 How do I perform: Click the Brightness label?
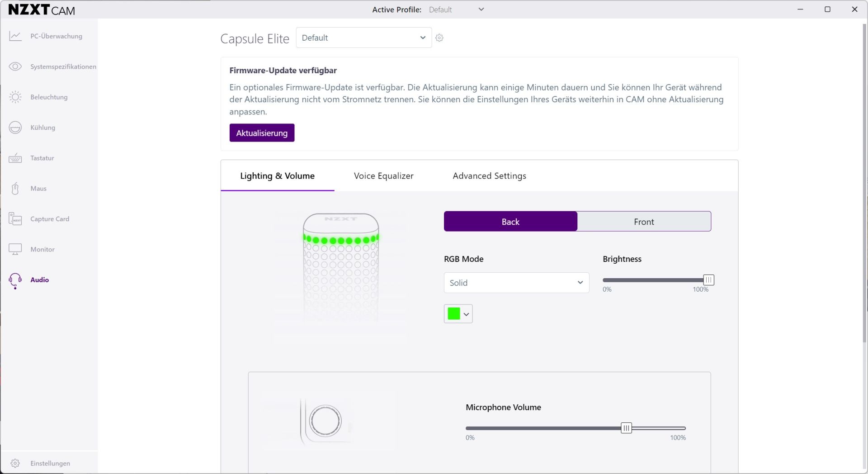click(x=622, y=259)
